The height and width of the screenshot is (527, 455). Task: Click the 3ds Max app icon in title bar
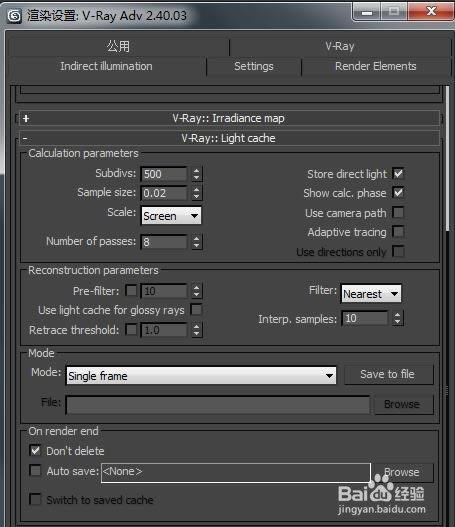14,15
